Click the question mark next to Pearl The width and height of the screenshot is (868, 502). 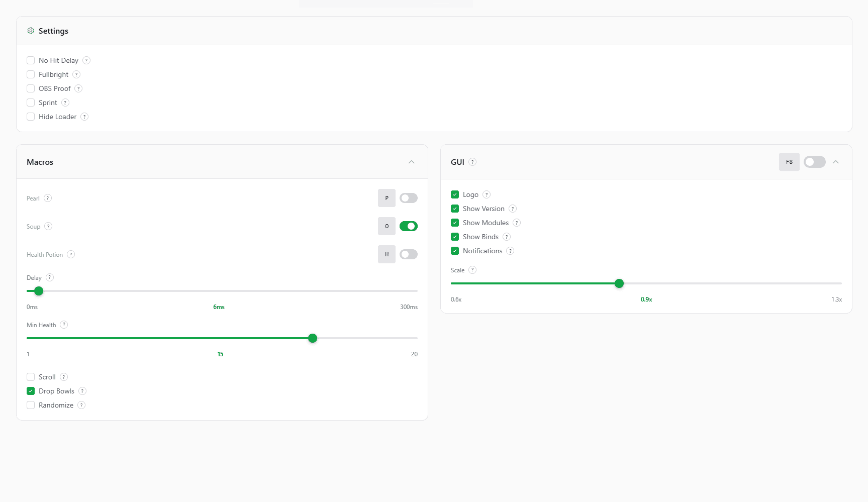point(48,198)
